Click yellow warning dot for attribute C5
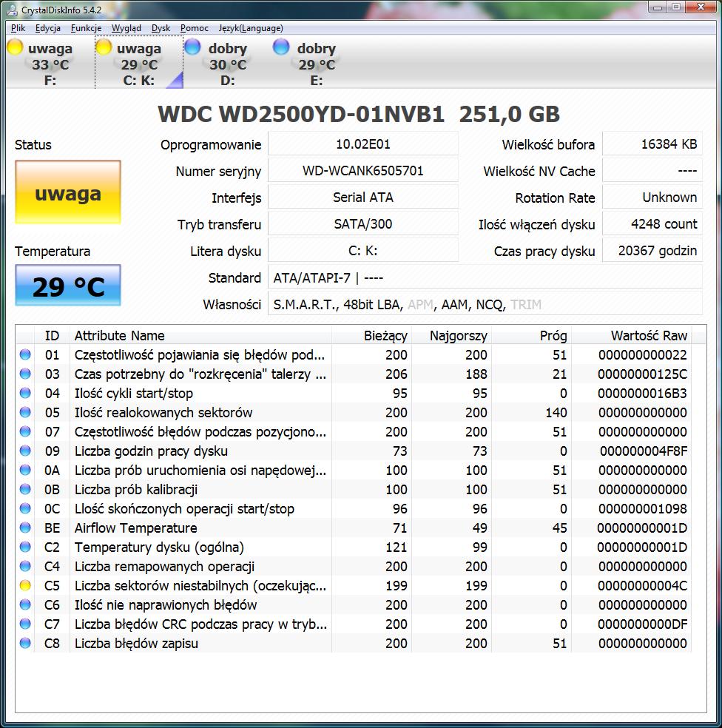The height and width of the screenshot is (728, 722). click(x=25, y=585)
